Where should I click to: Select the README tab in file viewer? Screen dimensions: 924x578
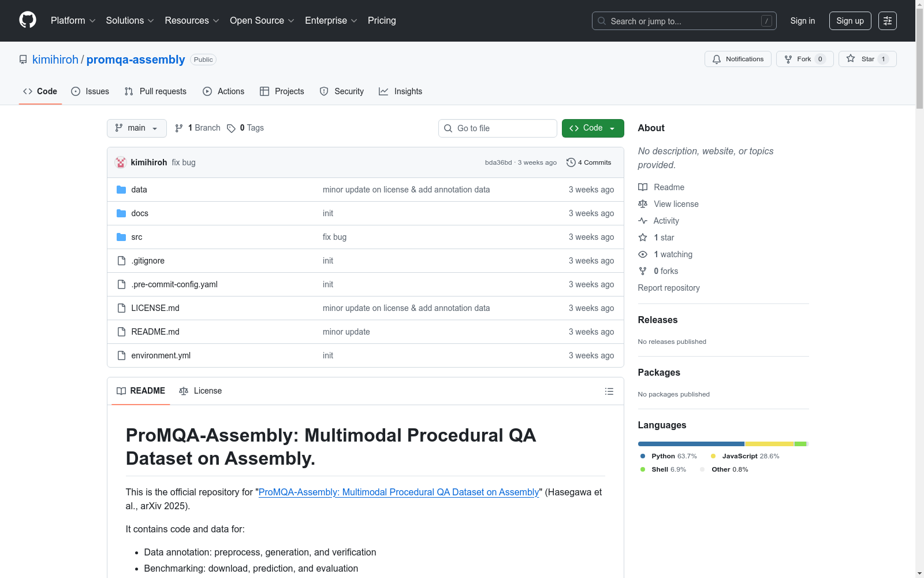click(141, 391)
